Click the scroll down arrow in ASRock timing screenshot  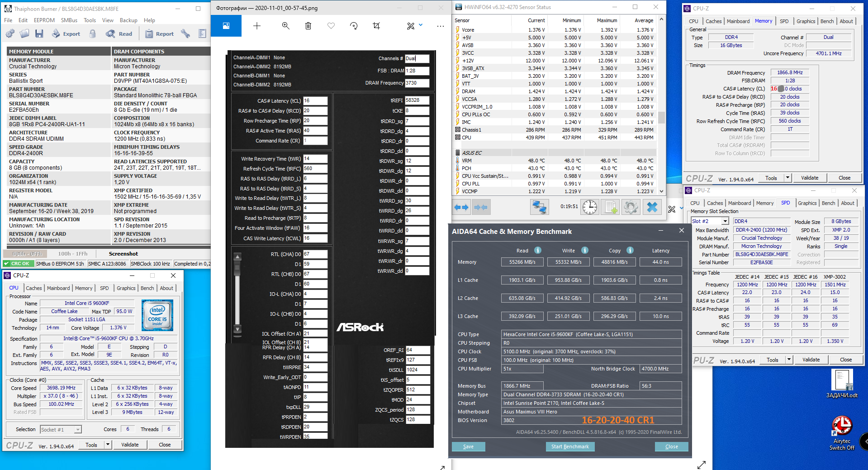pos(237,329)
